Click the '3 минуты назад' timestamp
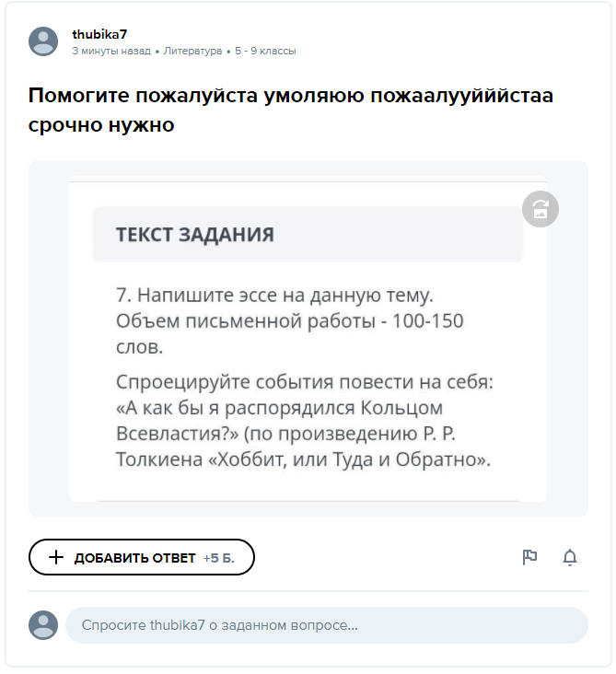The image size is (616, 674). [x=110, y=52]
